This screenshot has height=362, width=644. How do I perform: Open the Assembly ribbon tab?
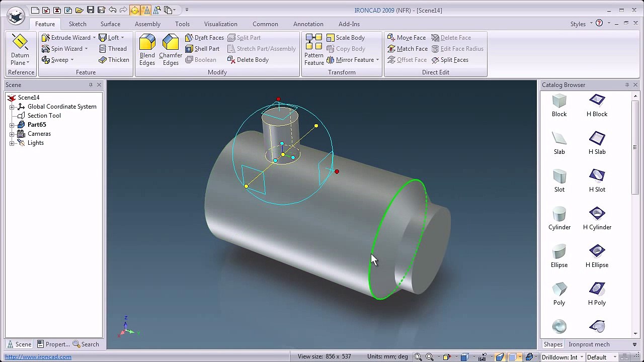pyautogui.click(x=147, y=24)
